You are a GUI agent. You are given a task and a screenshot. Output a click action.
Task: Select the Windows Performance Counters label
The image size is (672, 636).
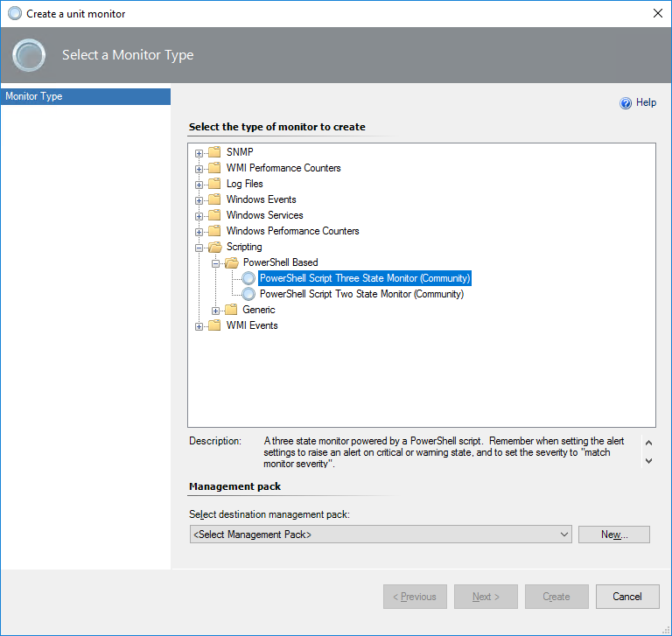293,232
